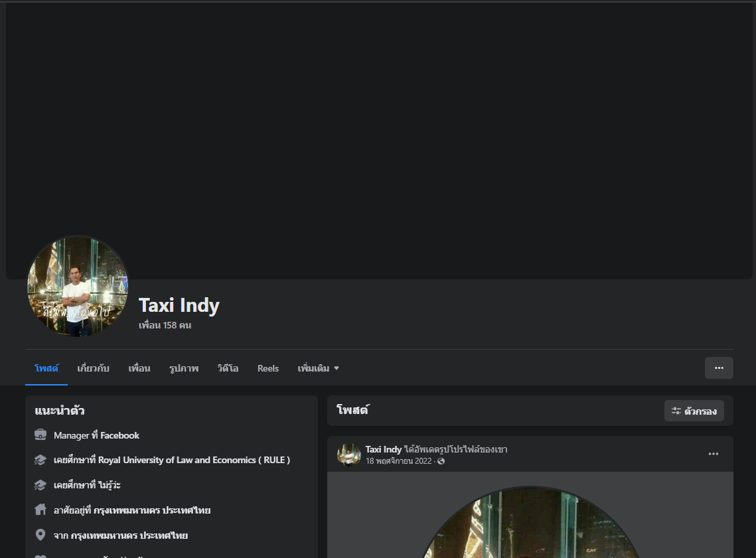Open the รูปภาพ tab
This screenshot has height=558, width=756.
coord(184,368)
